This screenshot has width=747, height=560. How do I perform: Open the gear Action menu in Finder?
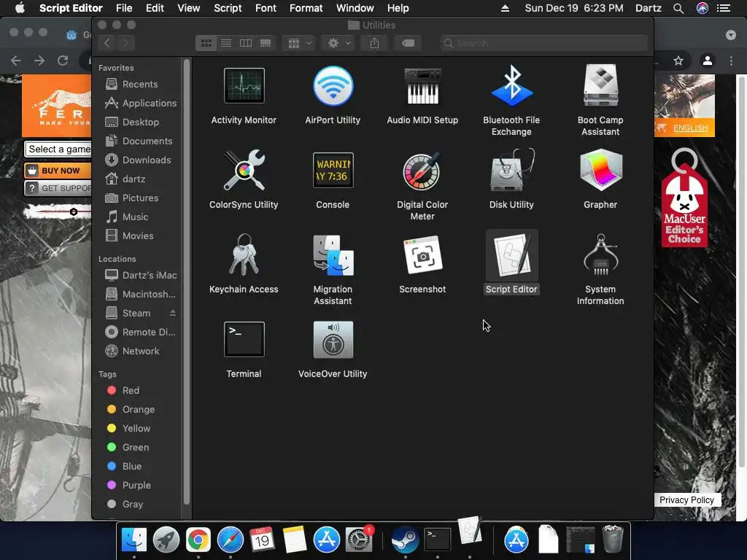(339, 43)
